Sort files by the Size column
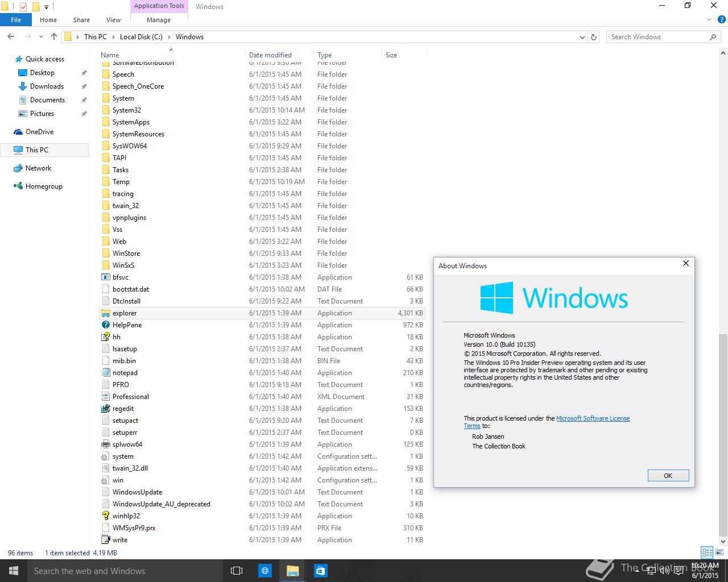 (404, 55)
